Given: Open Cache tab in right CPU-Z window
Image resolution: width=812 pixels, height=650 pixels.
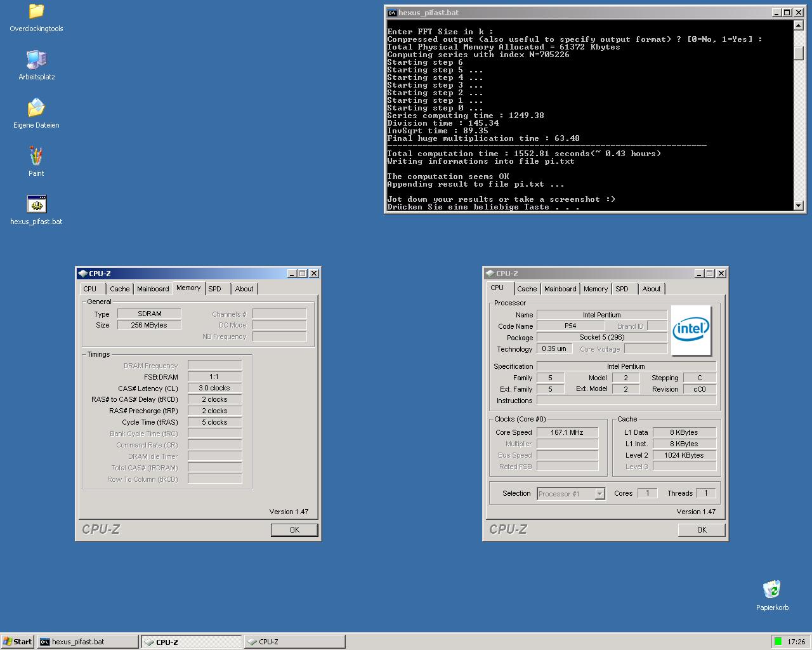Looking at the screenshot, I should tap(527, 289).
